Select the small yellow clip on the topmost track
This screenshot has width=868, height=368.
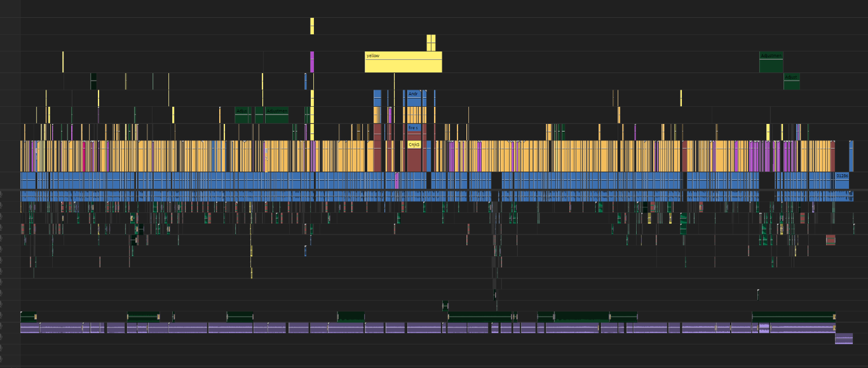click(312, 26)
